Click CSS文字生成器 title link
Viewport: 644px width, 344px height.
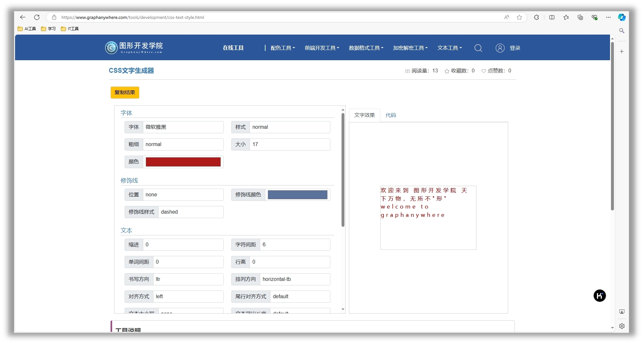click(131, 71)
